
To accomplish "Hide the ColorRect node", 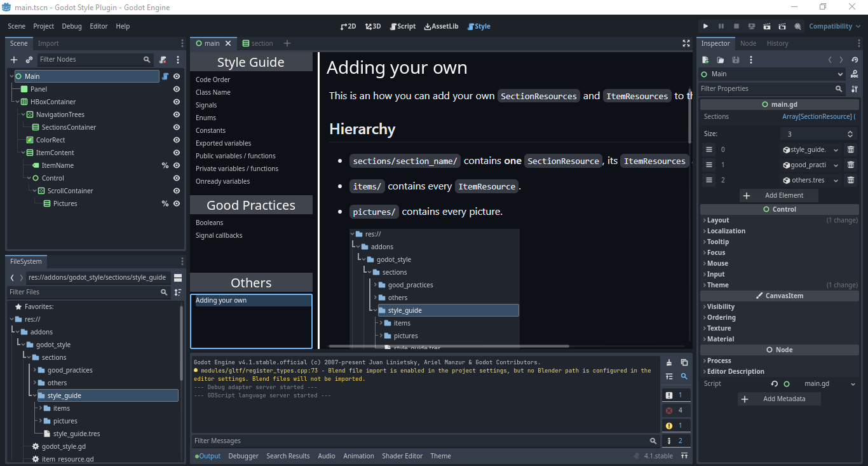I will (x=177, y=140).
